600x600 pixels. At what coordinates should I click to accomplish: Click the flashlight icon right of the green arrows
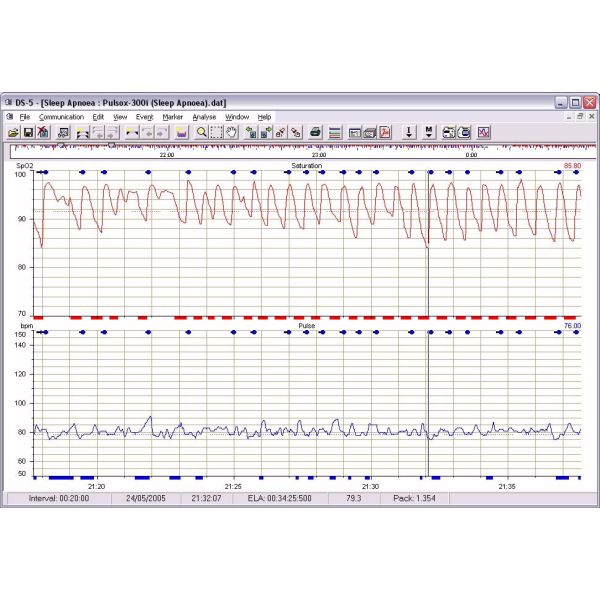(x=280, y=133)
